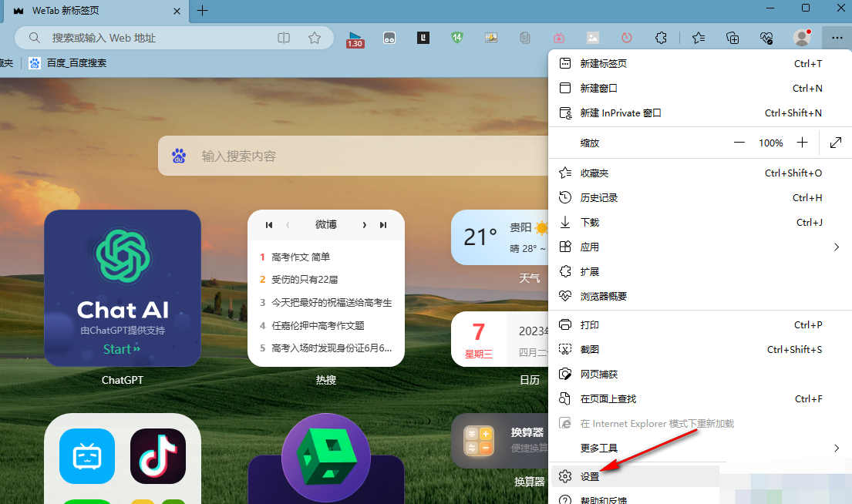
Task: Click the Start link on ChatGPT widget
Action: pyautogui.click(x=121, y=348)
